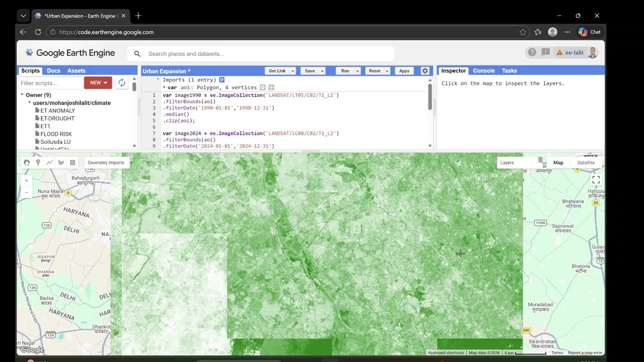Viewport: 644px width, 362px height.
Task: Open browser favorites list
Action: pyautogui.click(x=538, y=32)
